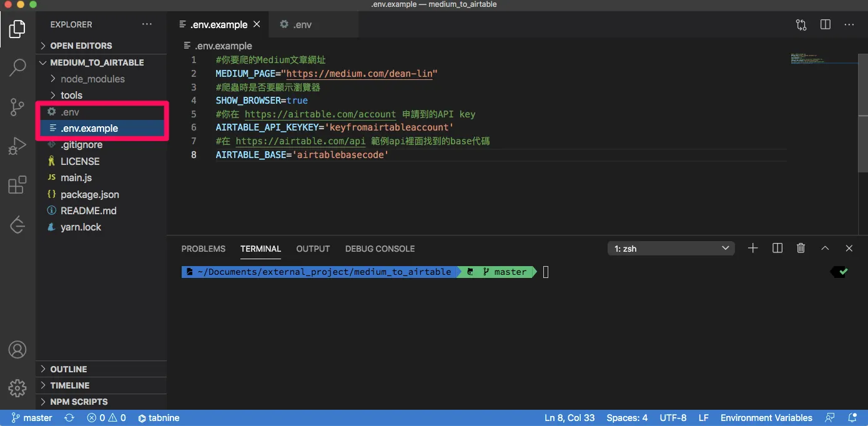Open the Accounts menu in activity bar
The width and height of the screenshot is (868, 426).
coord(17,349)
